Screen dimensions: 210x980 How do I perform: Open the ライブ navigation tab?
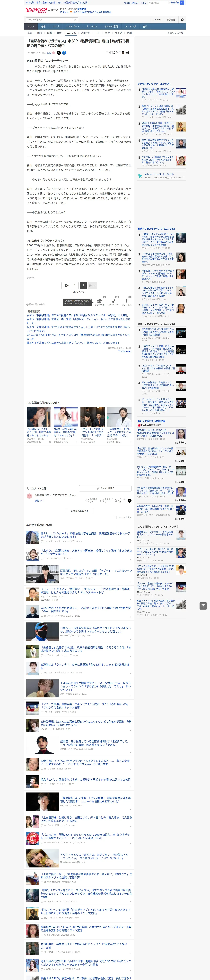click(x=56, y=27)
